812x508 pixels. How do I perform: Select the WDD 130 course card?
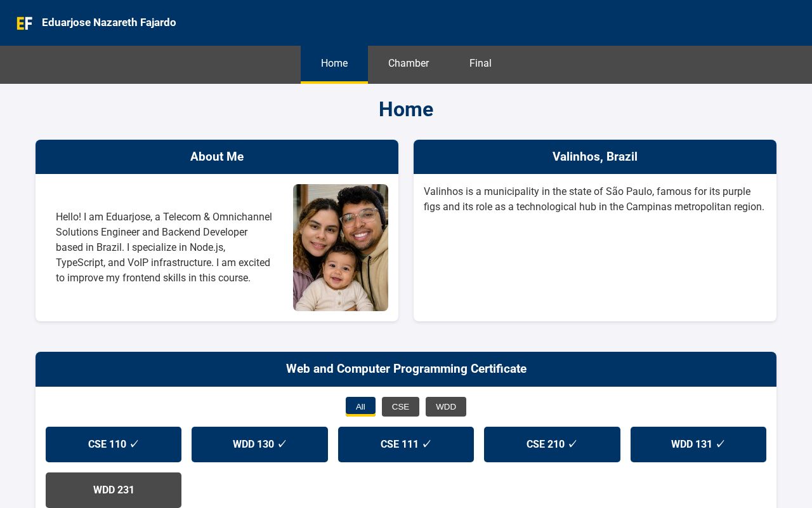[259, 444]
